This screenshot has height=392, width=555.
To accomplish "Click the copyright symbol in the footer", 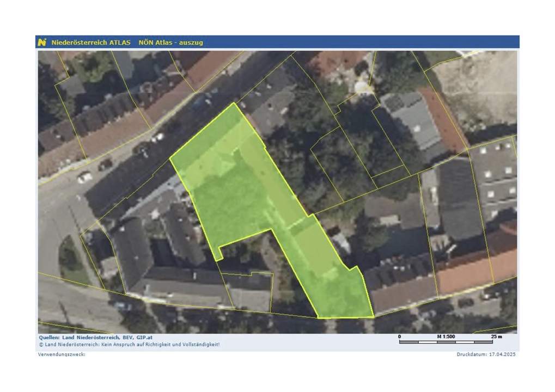I will pos(40,344).
